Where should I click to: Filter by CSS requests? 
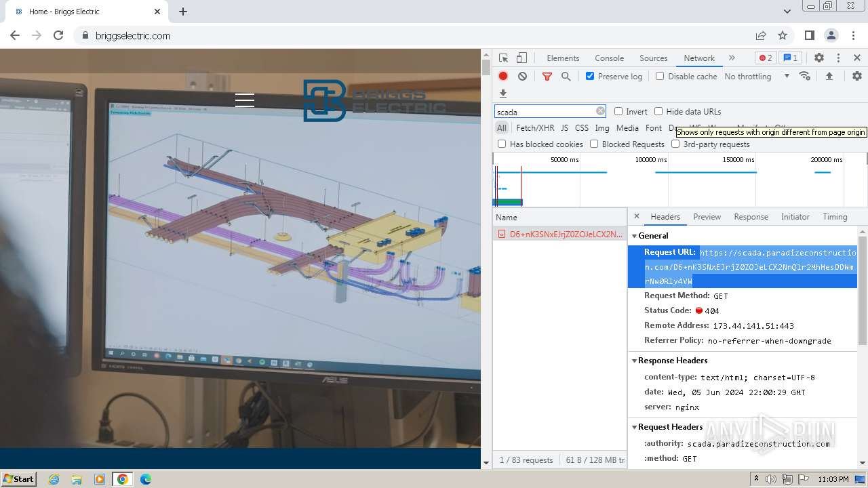pos(582,127)
